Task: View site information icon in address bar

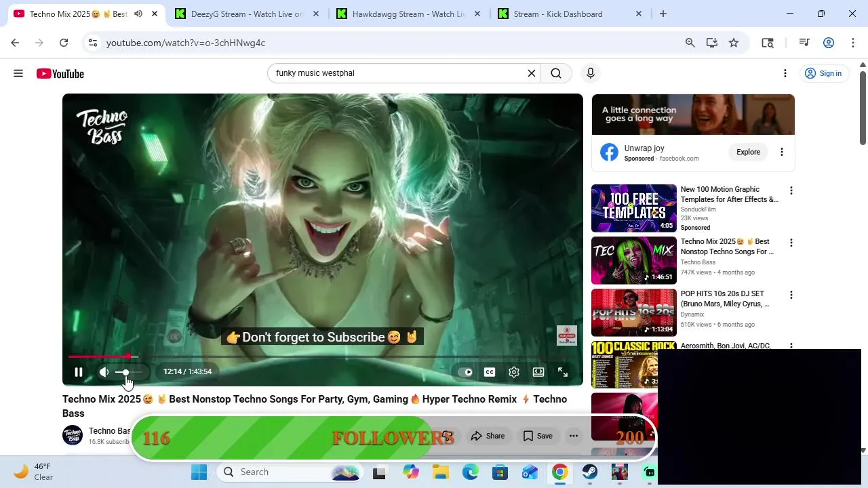Action: click(93, 43)
